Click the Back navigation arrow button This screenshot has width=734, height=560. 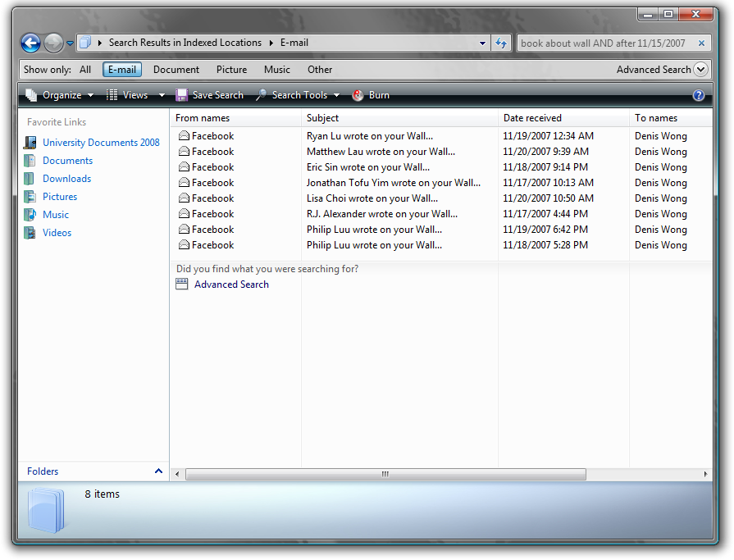30,43
